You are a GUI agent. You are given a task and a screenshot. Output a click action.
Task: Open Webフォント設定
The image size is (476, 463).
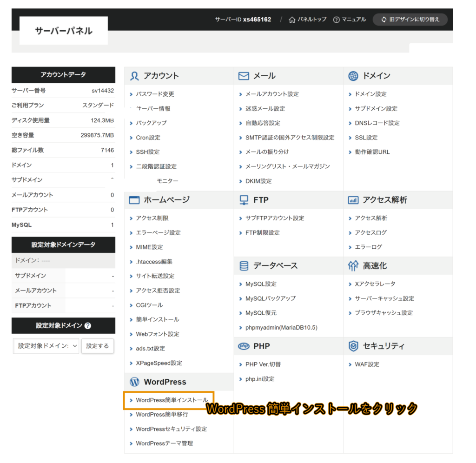pyautogui.click(x=158, y=334)
